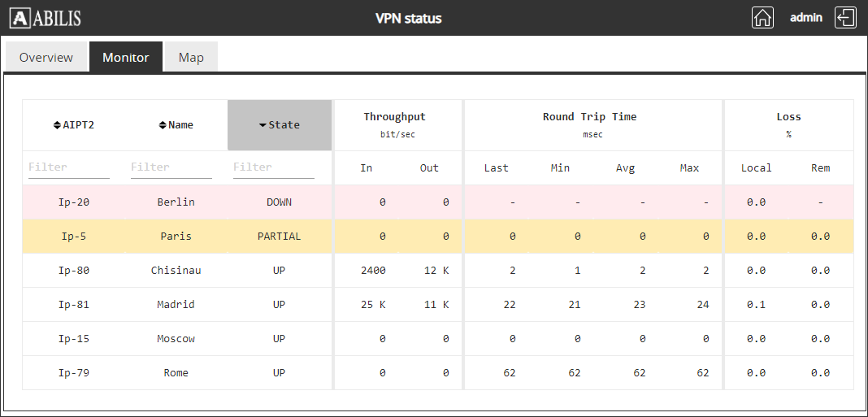This screenshot has width=868, height=417.
Task: Toggle sort order on State column
Action: 279,125
